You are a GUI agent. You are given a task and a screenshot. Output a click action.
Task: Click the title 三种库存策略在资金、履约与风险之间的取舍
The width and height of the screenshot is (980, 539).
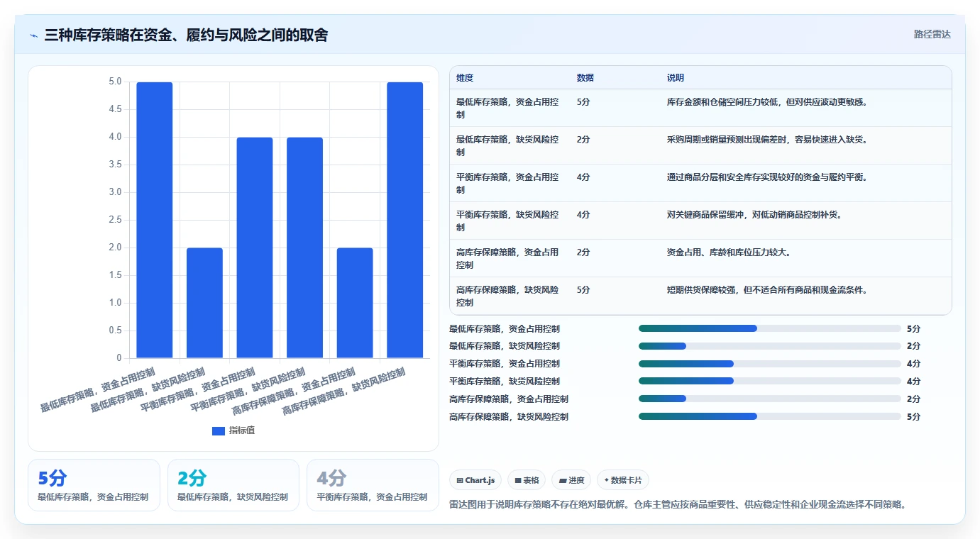186,35
